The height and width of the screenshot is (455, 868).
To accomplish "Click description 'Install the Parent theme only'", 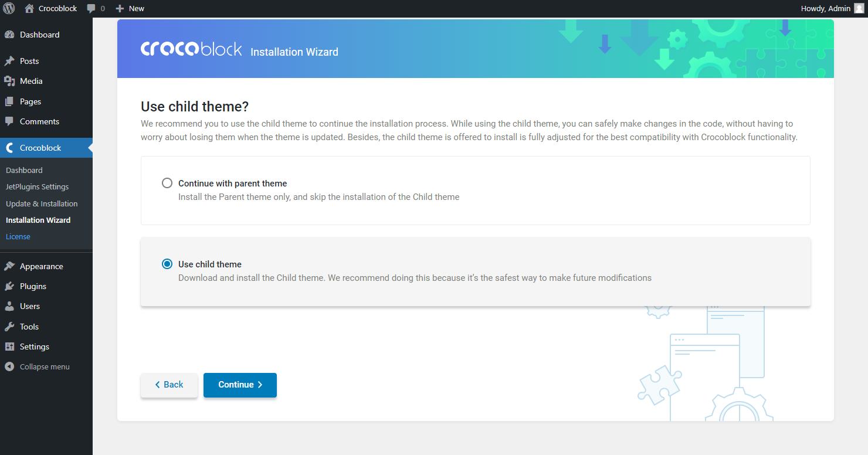I will coord(319,197).
